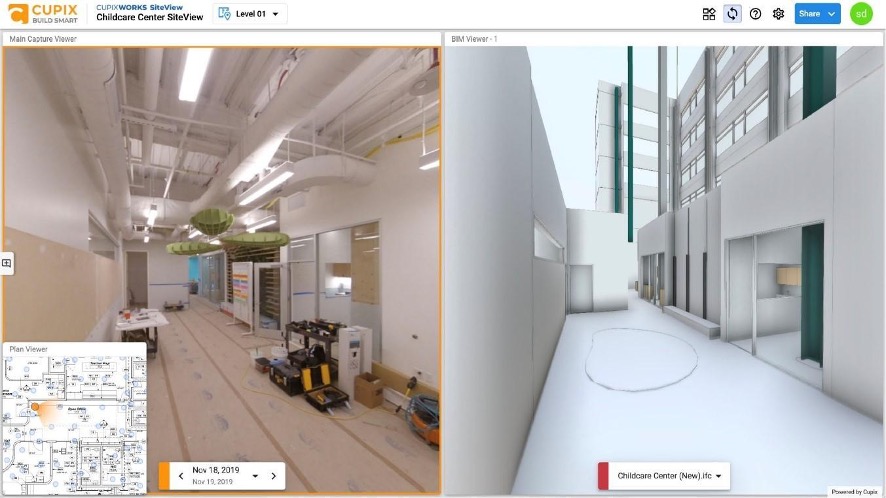Go to next capture date
The width and height of the screenshot is (886, 498).
point(274,476)
